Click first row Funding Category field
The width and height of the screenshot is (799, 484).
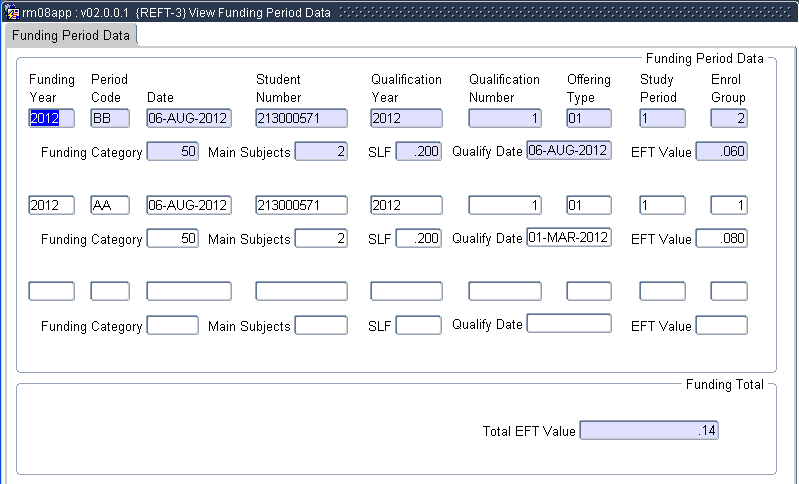pyautogui.click(x=172, y=152)
